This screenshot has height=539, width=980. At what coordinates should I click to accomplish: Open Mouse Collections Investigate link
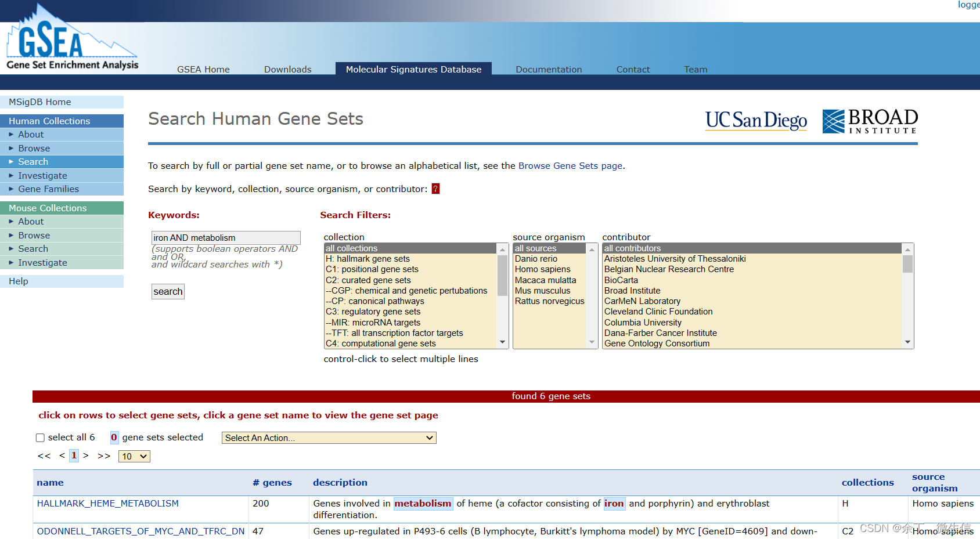pyautogui.click(x=62, y=263)
